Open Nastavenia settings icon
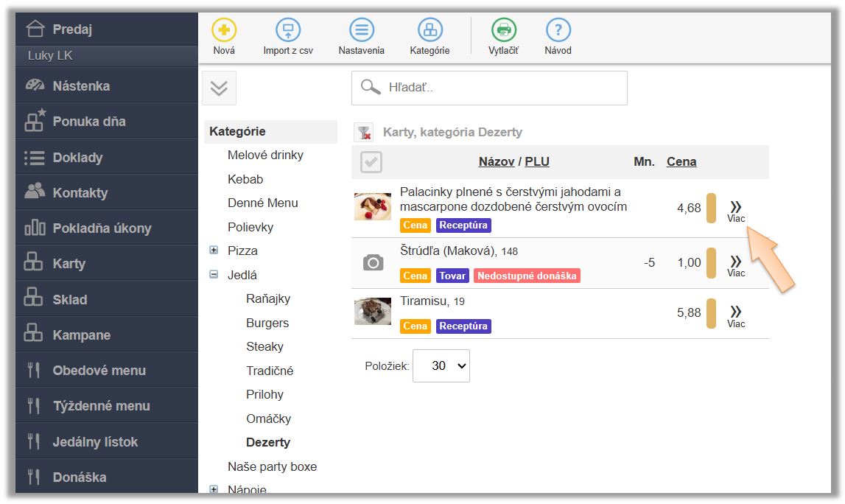 [x=361, y=31]
